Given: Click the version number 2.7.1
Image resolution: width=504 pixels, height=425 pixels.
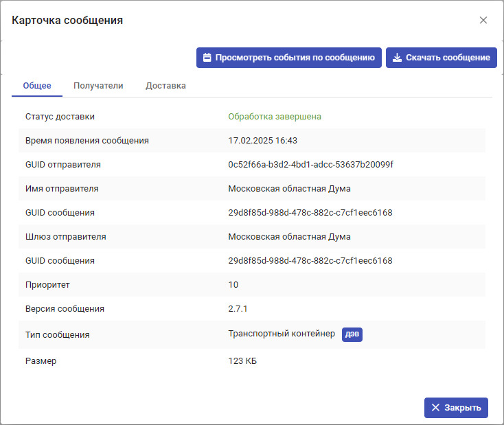Looking at the screenshot, I should click(x=238, y=309).
